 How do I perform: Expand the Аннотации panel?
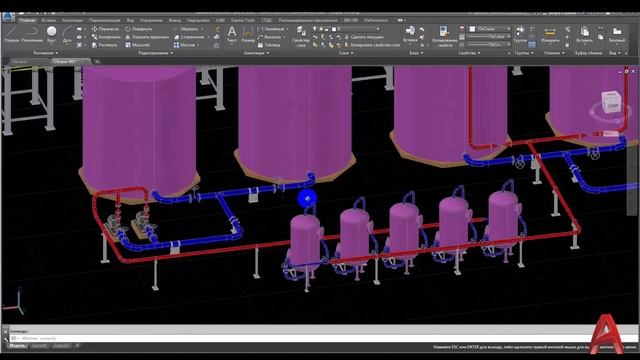pos(256,53)
